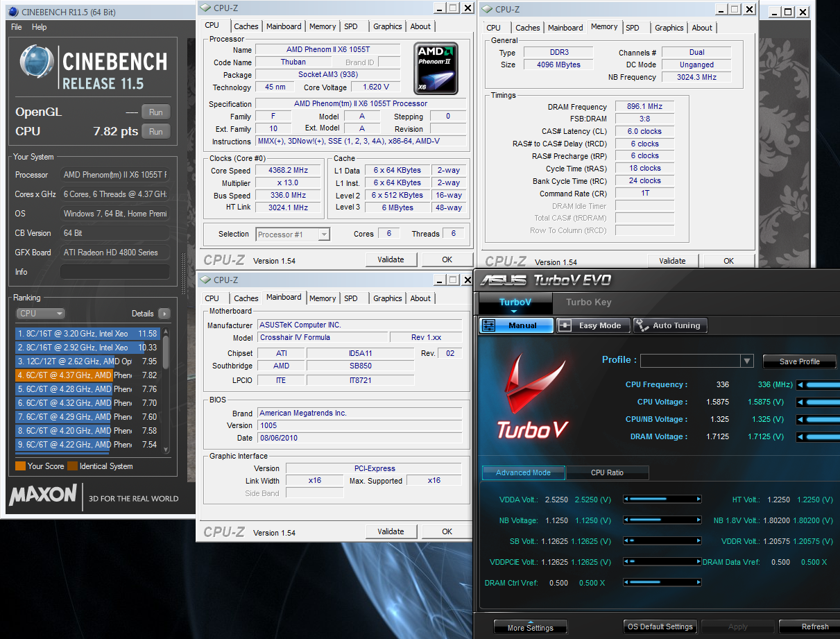This screenshot has height=639, width=840.
Task: Run the CPU benchmark in Cinebench
Action: point(156,131)
